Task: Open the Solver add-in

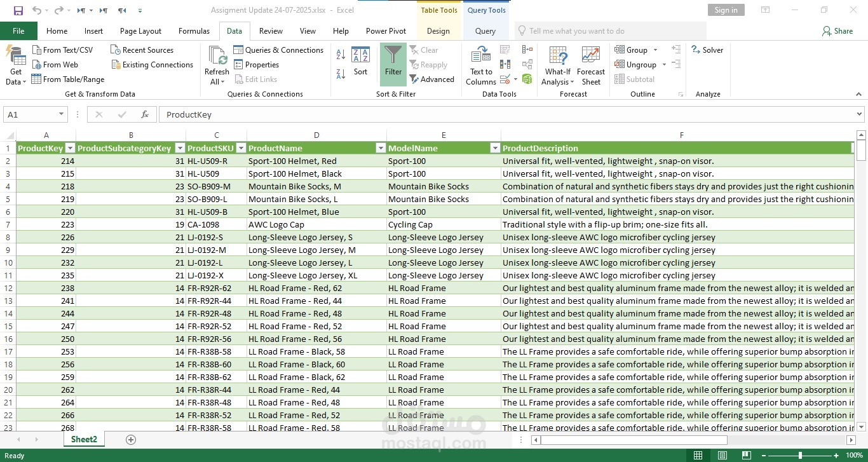Action: pos(707,50)
